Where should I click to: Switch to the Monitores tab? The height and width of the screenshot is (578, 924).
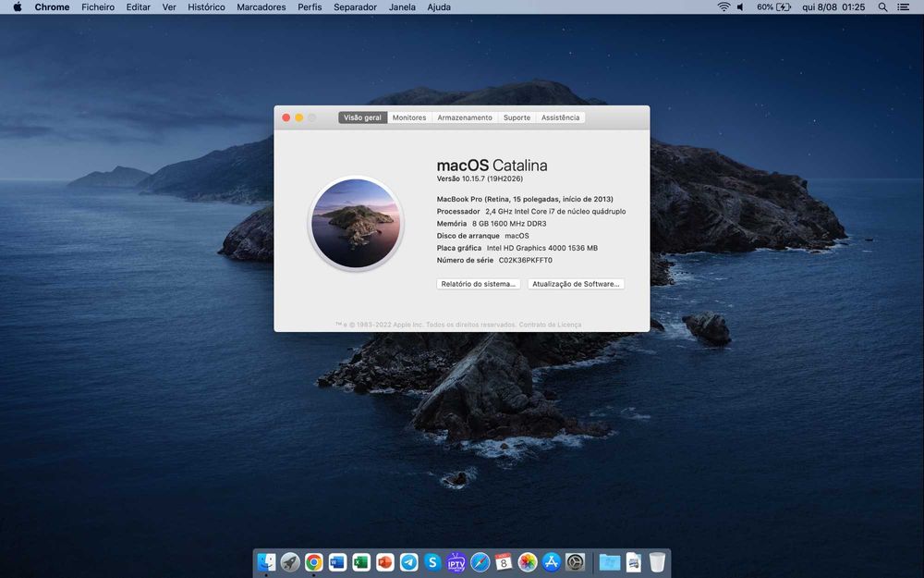(409, 118)
